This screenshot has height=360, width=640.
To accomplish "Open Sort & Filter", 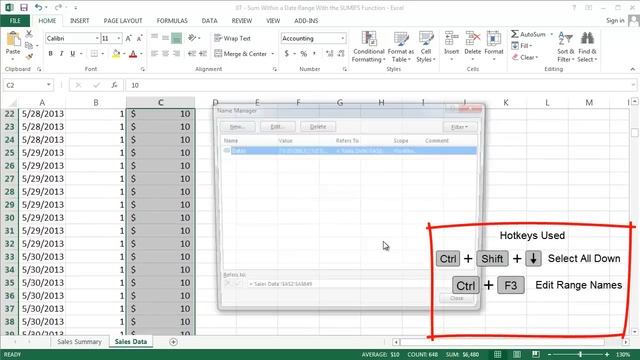I will coord(565,47).
